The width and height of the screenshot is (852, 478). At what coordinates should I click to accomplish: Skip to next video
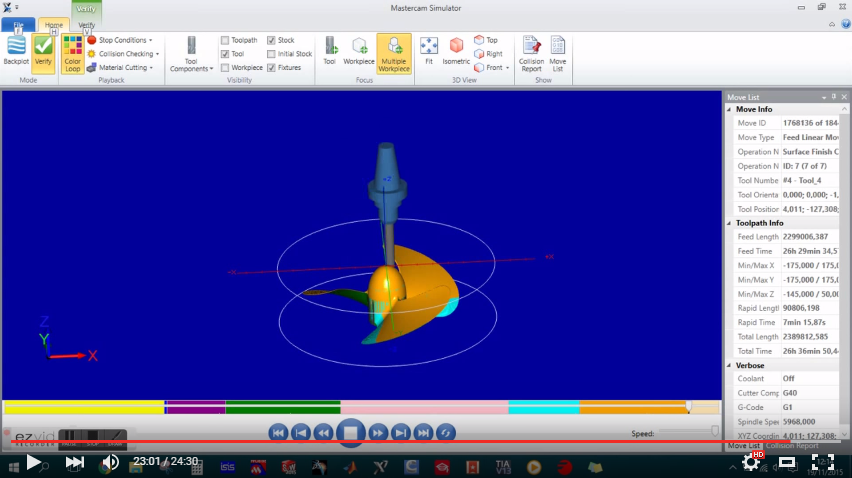point(74,462)
